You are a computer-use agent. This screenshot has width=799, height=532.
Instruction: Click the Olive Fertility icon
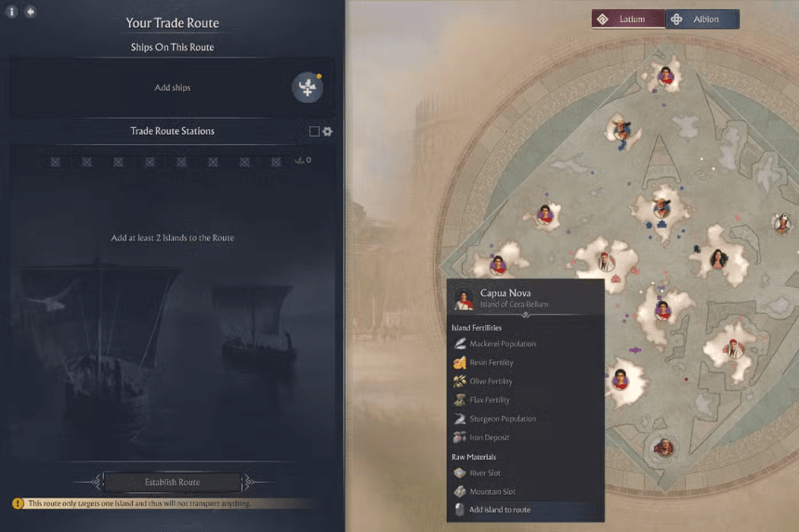[460, 381]
